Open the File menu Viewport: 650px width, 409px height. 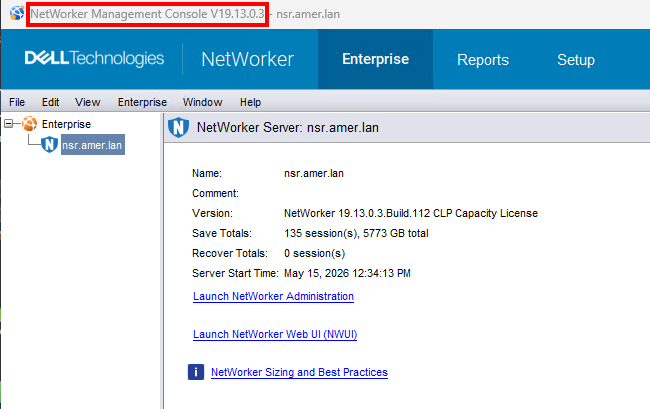[x=17, y=102]
